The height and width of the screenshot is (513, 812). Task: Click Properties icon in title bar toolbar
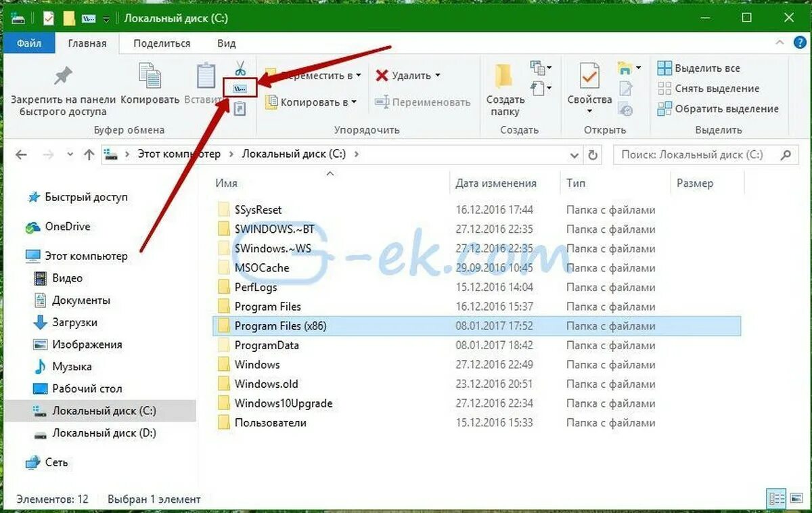tap(49, 18)
